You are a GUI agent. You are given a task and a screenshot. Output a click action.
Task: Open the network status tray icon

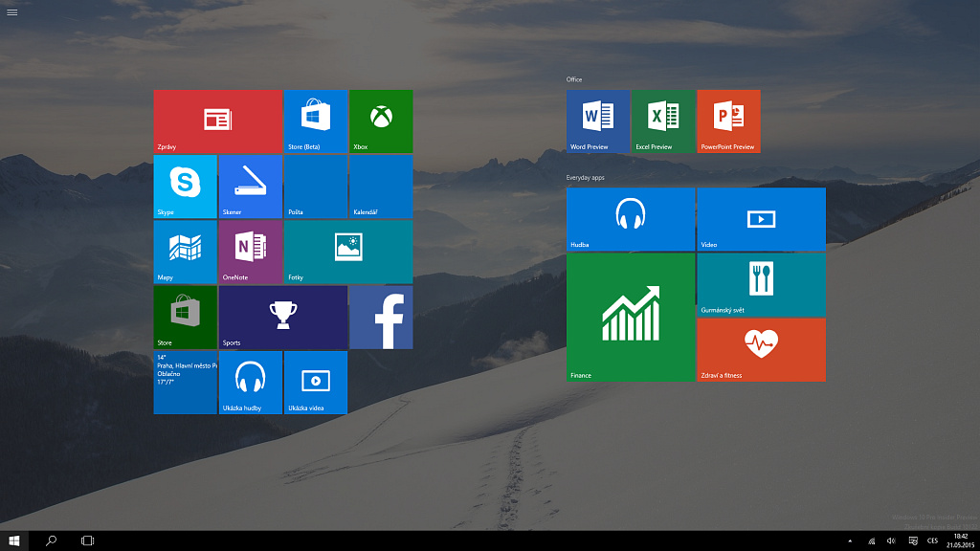point(871,541)
